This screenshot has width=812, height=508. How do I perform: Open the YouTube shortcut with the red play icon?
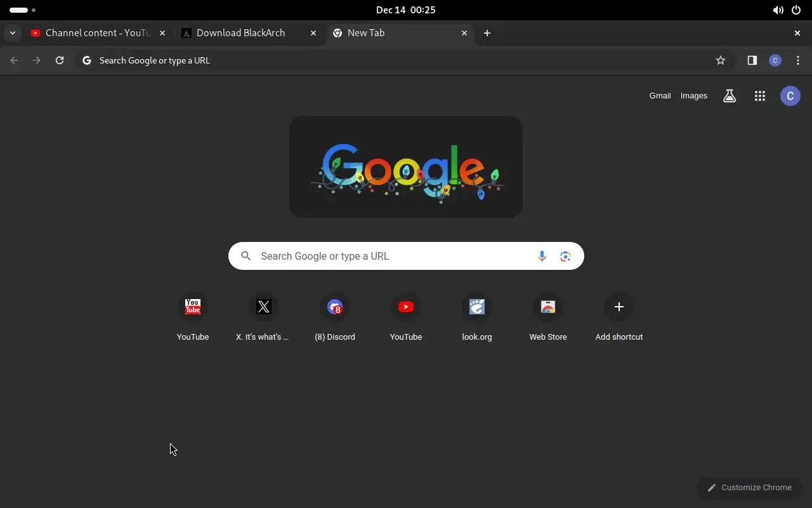tap(406, 318)
